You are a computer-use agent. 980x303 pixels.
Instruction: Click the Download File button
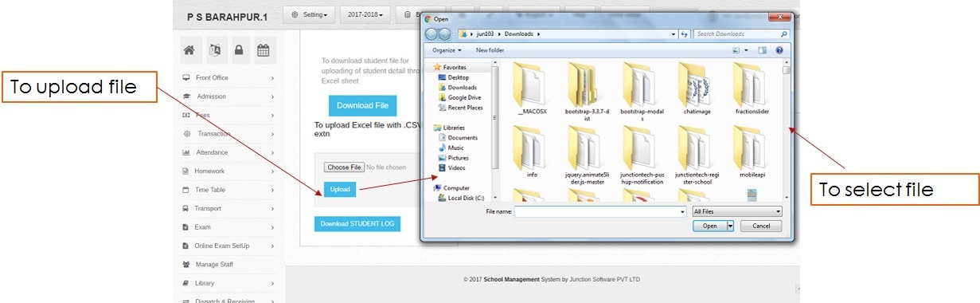tap(362, 105)
